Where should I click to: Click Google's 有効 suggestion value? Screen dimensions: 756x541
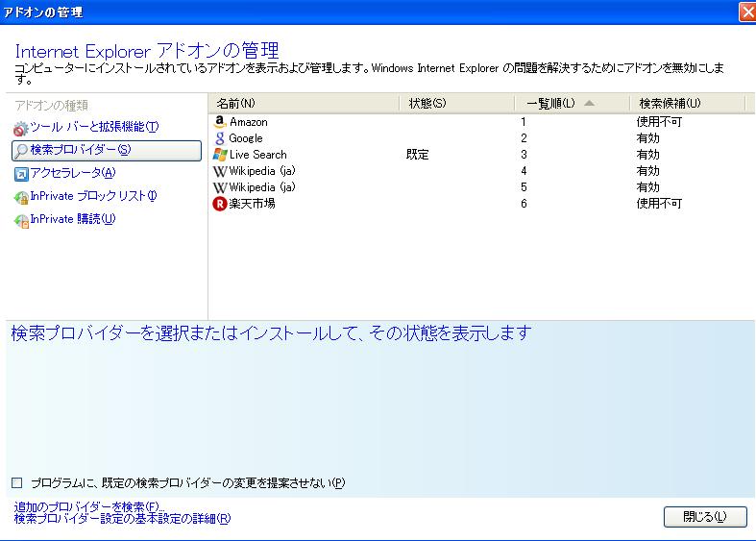click(x=648, y=138)
